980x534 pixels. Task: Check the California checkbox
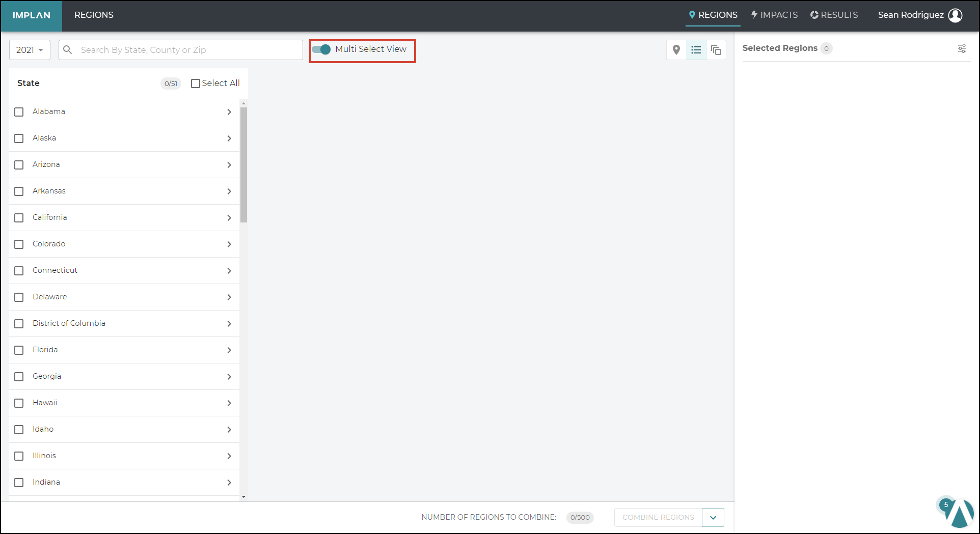[19, 218]
